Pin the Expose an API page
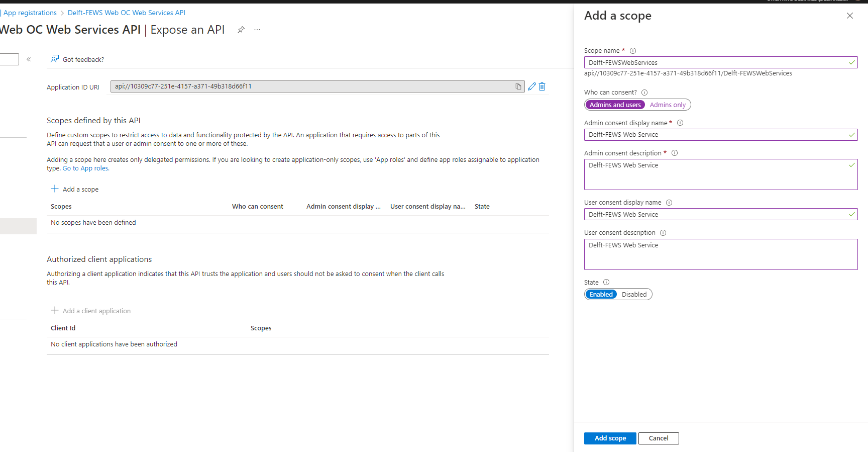The image size is (868, 452). pos(241,30)
